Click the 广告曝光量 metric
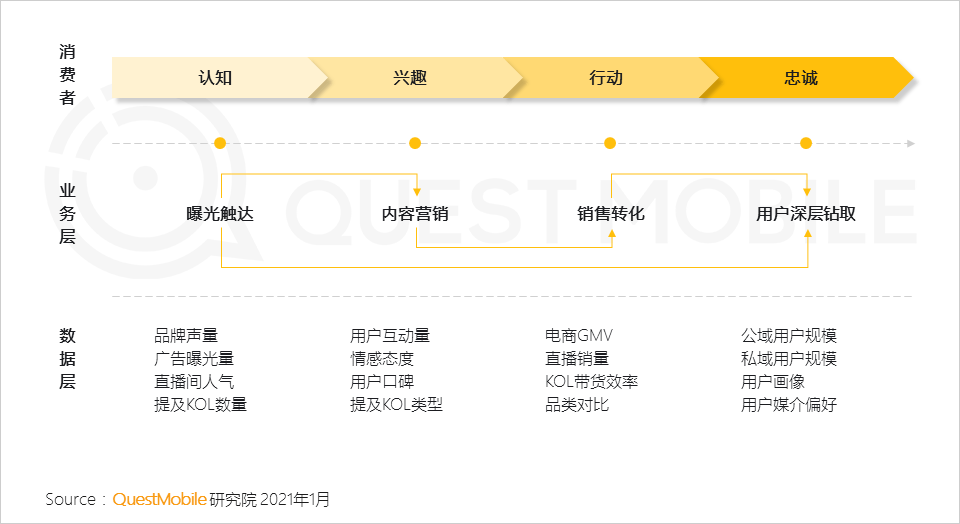This screenshot has width=960, height=524. point(194,359)
